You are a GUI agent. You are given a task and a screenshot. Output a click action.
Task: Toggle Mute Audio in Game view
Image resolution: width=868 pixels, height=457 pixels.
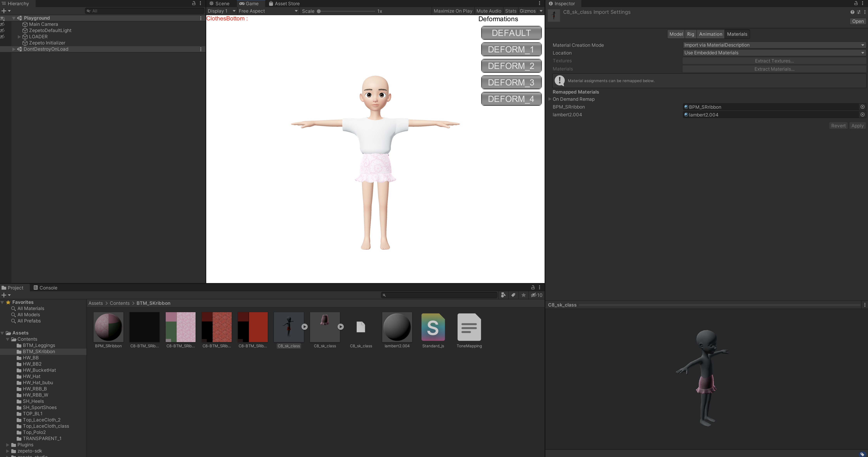(489, 11)
